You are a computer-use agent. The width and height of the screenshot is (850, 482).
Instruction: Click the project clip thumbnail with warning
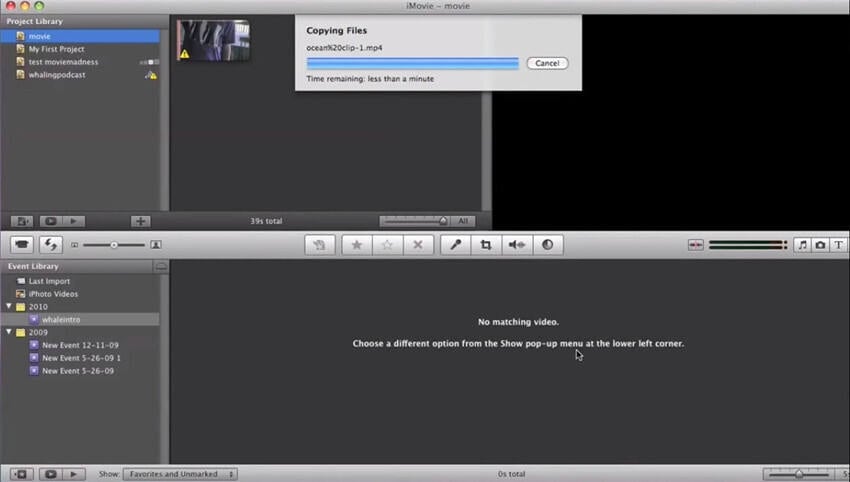tap(213, 40)
